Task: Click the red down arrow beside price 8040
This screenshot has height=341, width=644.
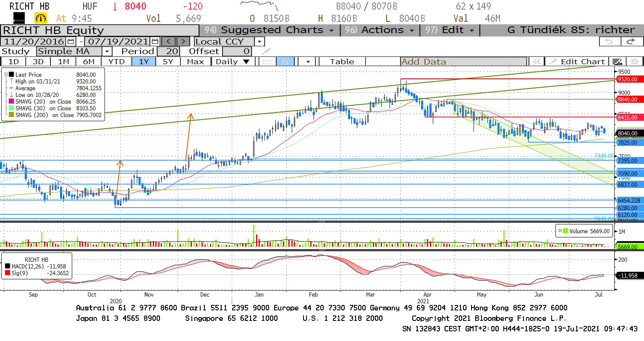Action: click(x=115, y=7)
